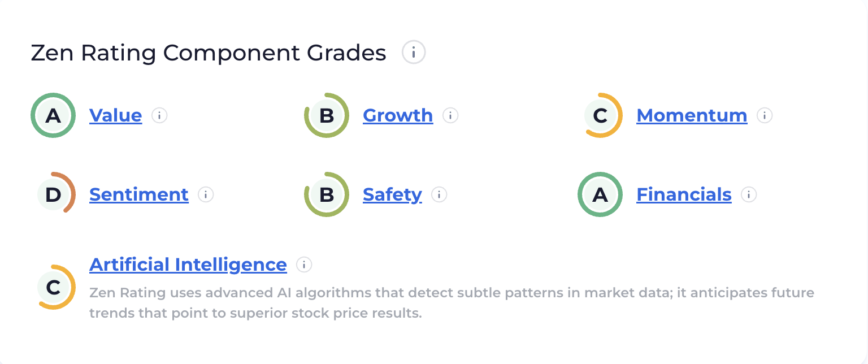Click the Artificial Intelligence link

click(x=188, y=265)
